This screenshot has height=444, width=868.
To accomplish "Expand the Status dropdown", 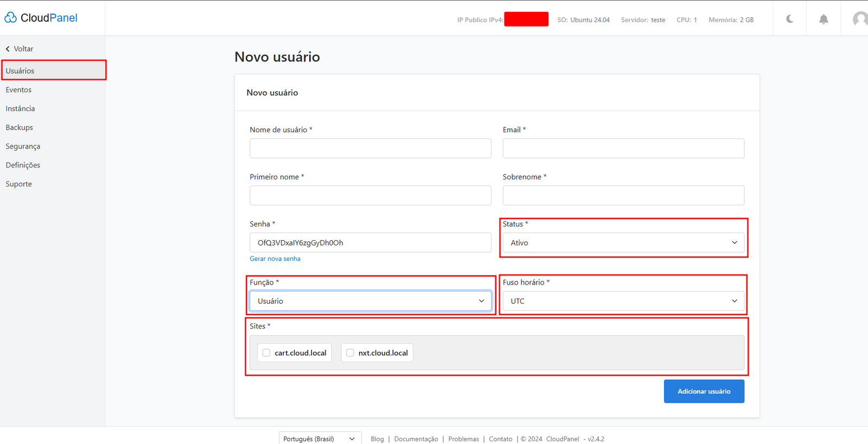I will (x=623, y=243).
